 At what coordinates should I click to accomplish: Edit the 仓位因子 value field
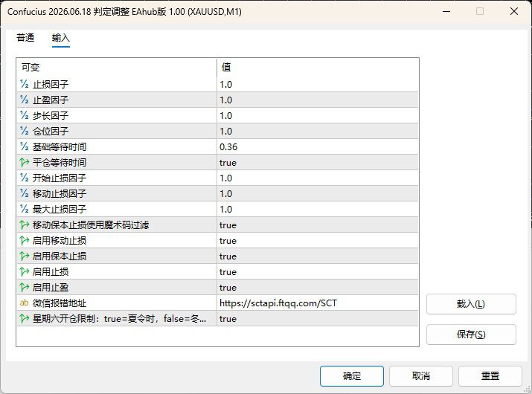pyautogui.click(x=317, y=131)
